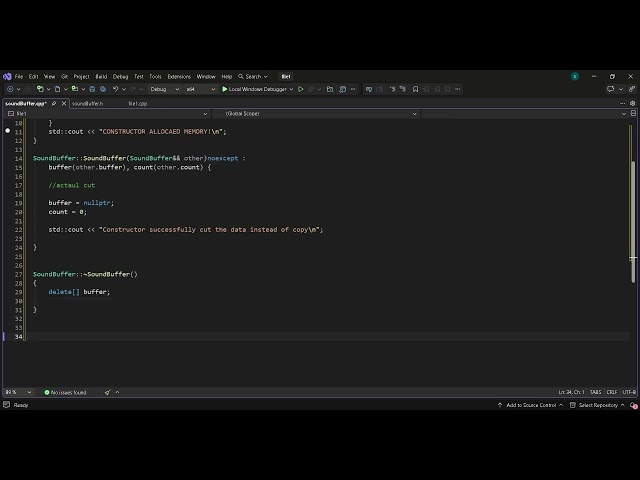
Task: Expand the code cleanup options arrow
Action: click(117, 392)
